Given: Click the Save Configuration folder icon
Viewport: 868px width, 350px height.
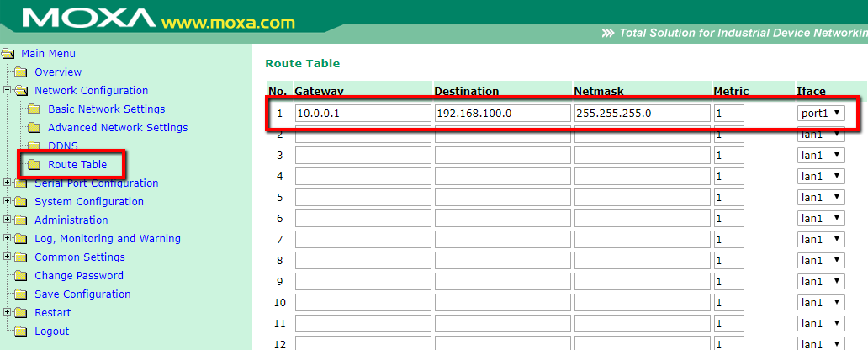Looking at the screenshot, I should click(20, 294).
